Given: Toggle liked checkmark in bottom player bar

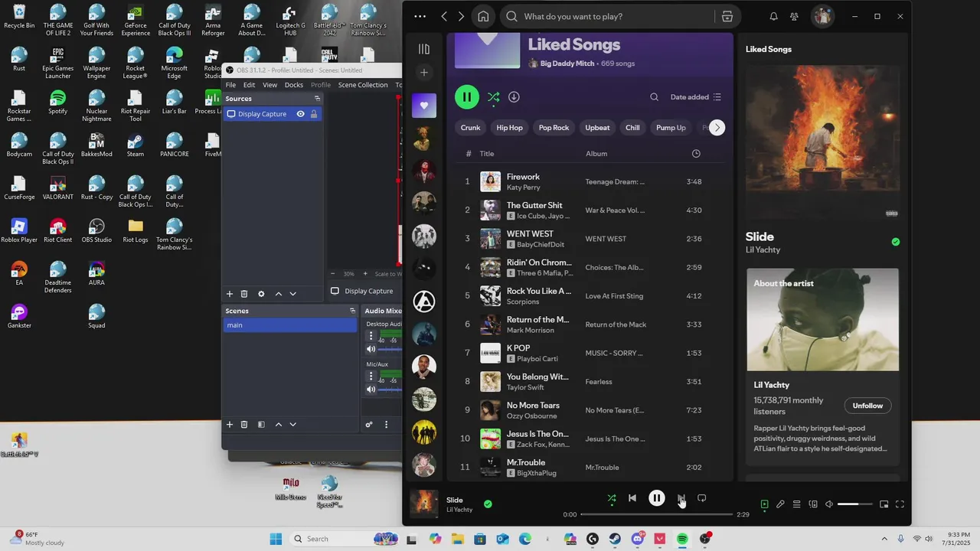Looking at the screenshot, I should coord(488,504).
